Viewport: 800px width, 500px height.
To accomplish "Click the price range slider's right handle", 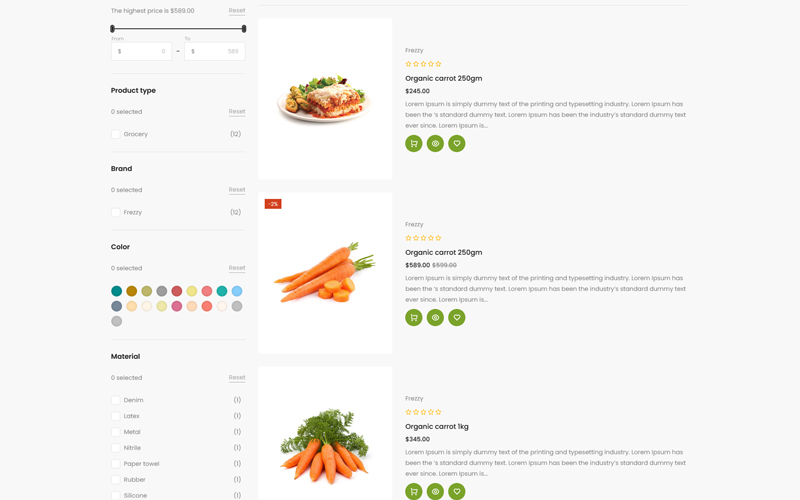I will (x=244, y=29).
